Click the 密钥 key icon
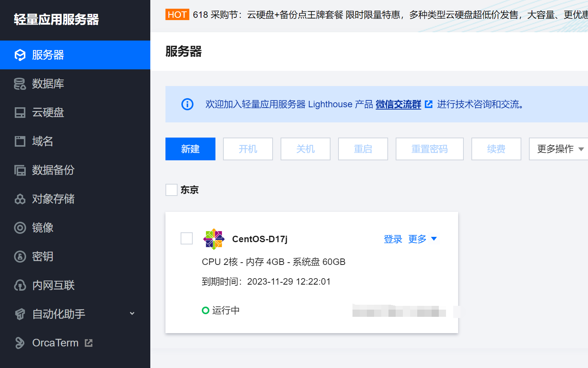Screen dimensions: 588x368 20,257
